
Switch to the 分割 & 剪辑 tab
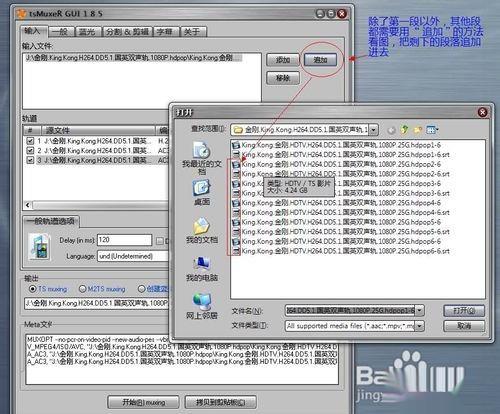pos(127,32)
